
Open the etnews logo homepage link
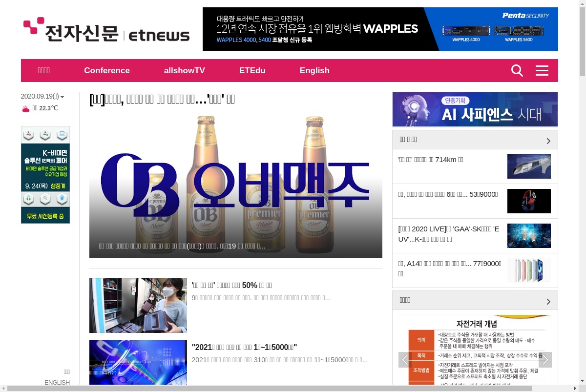click(106, 30)
